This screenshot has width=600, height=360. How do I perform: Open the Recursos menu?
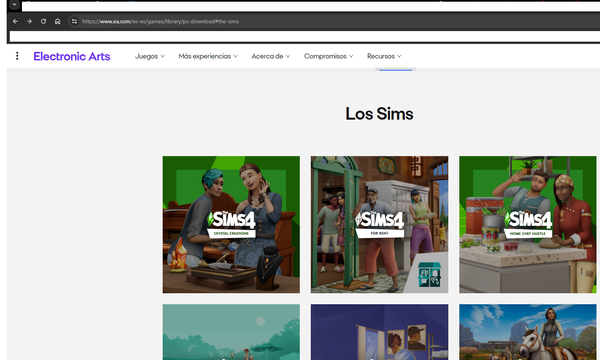coord(384,56)
